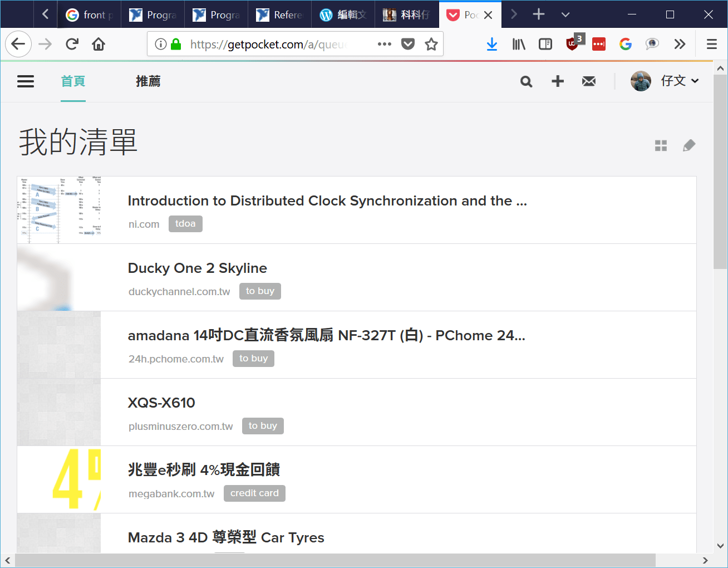
Task: Expand overflow toolbar chevrons
Action: [x=680, y=44]
